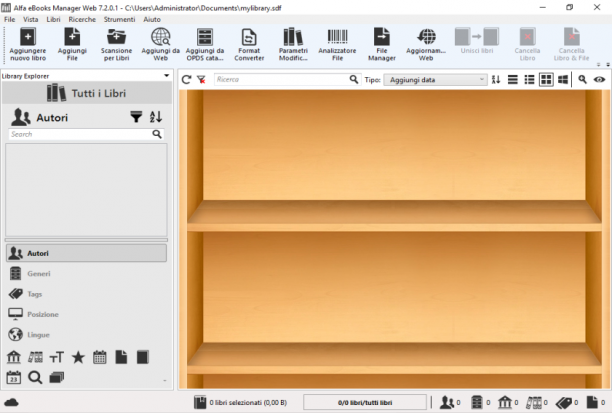Switch to bookshelf grid view
The height and width of the screenshot is (413, 612).
coord(546,80)
